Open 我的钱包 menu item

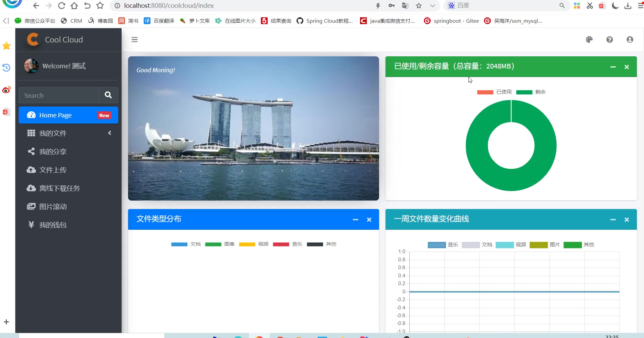coord(53,225)
